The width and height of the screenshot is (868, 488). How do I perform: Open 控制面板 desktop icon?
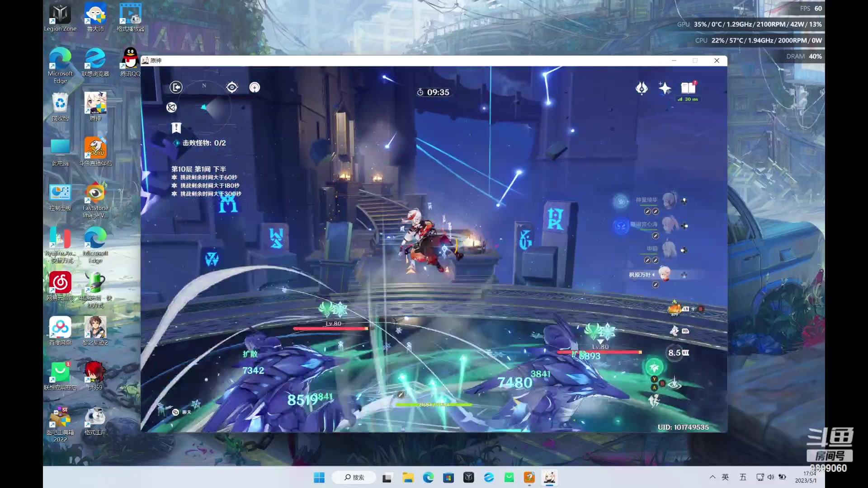click(x=60, y=197)
